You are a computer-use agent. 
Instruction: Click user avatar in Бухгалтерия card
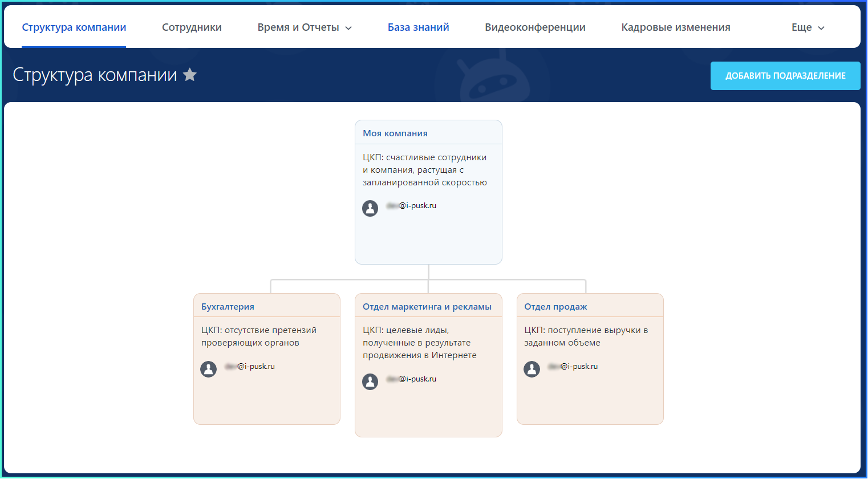[209, 369]
